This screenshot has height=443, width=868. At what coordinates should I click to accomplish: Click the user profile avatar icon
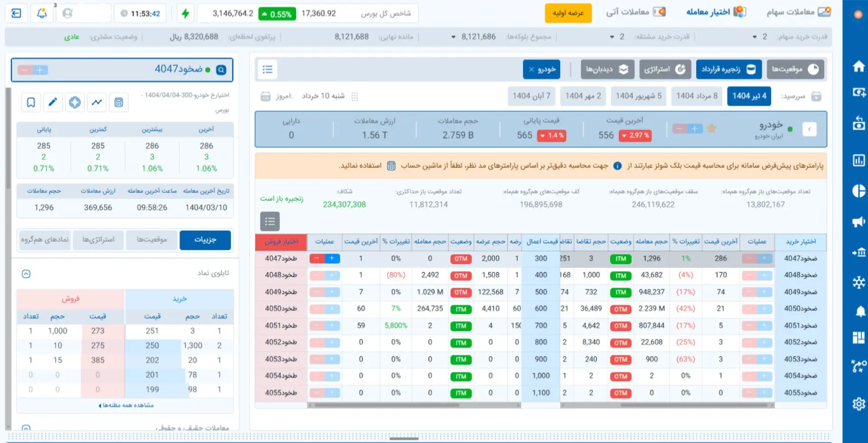tap(67, 13)
